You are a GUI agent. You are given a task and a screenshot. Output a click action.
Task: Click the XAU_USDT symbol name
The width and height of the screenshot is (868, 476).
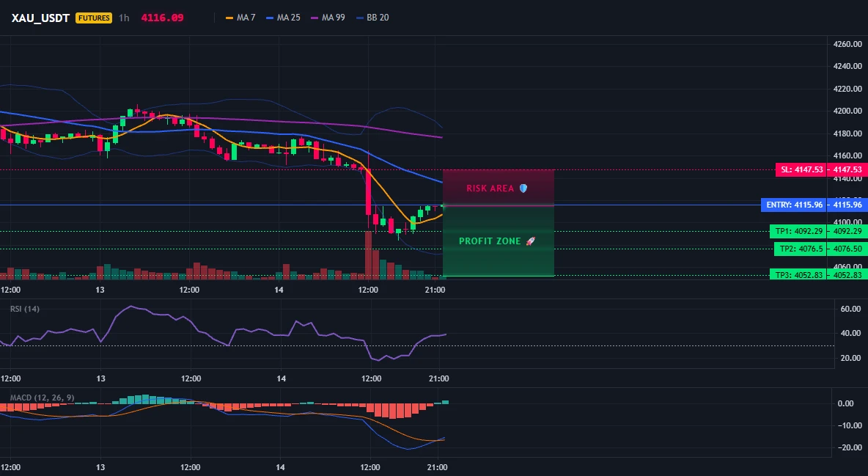tap(40, 18)
